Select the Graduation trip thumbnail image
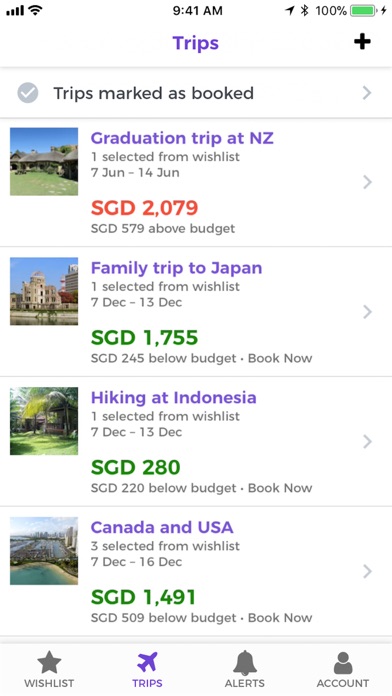 (x=44, y=162)
